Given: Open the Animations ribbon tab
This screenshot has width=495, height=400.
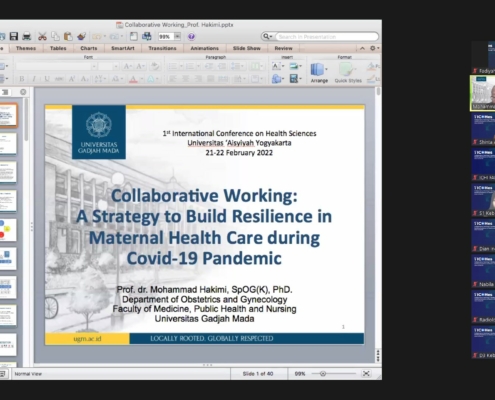Looking at the screenshot, I should click(204, 48).
